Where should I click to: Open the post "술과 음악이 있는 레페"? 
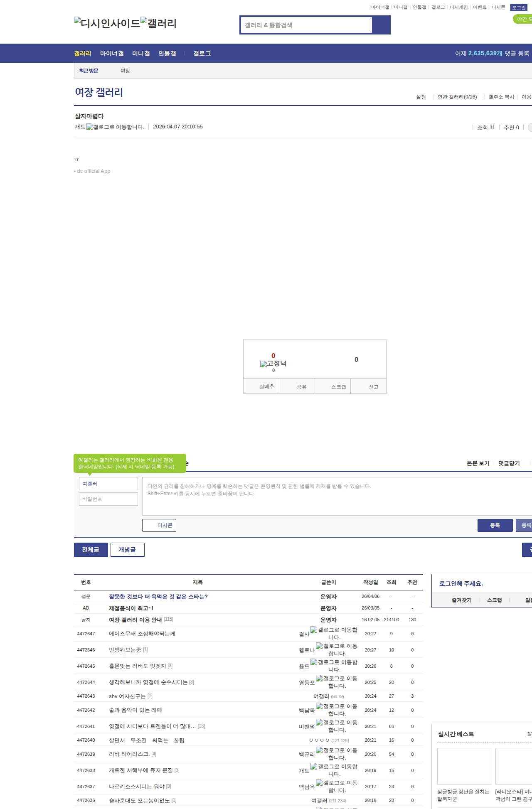point(135,710)
